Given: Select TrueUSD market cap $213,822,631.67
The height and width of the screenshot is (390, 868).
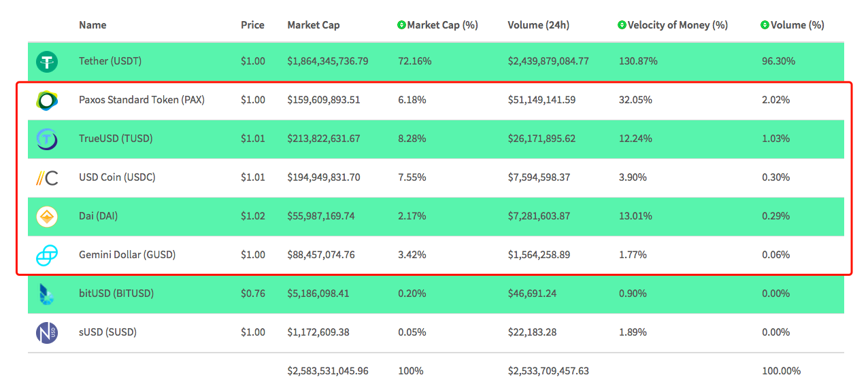Looking at the screenshot, I should point(324,139).
